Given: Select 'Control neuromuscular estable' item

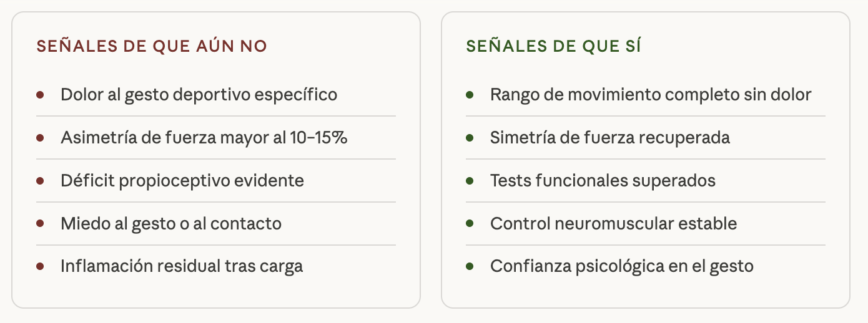Looking at the screenshot, I should (613, 223).
